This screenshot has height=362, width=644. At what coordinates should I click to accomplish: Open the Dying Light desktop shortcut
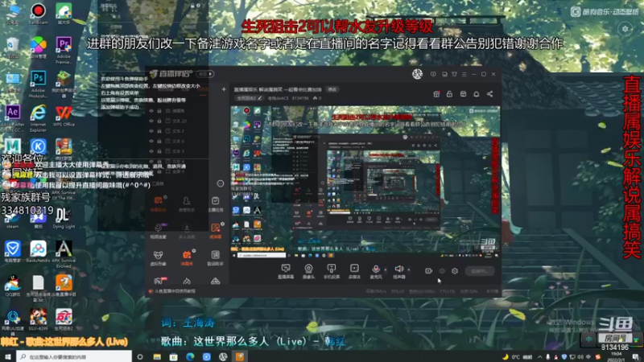point(64,217)
